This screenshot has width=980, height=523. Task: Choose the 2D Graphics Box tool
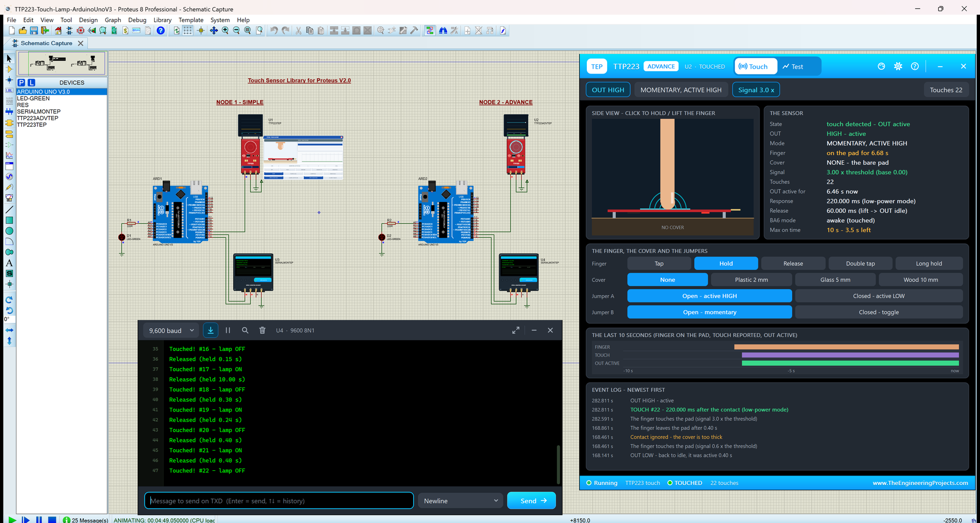[x=9, y=220]
